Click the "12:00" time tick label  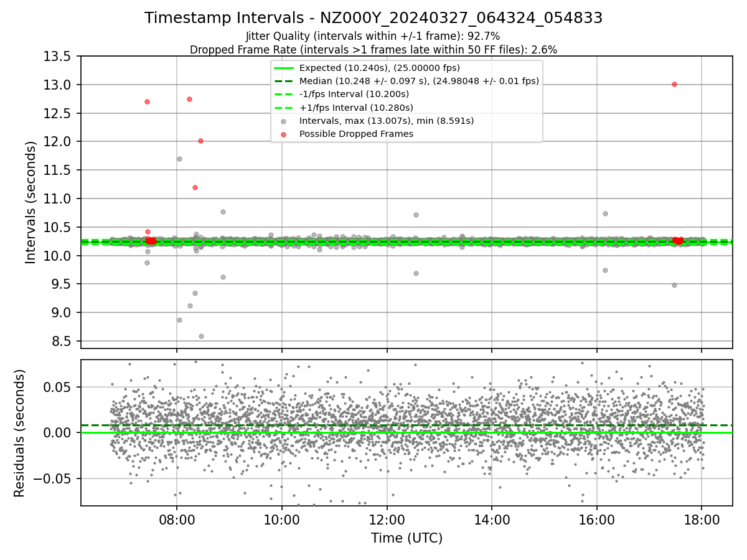coord(387,520)
